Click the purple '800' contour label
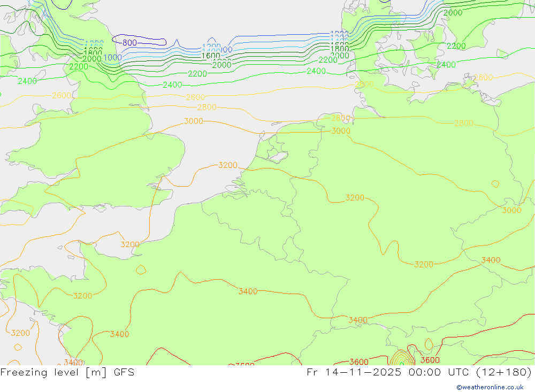The image size is (535, 392). tap(129, 43)
